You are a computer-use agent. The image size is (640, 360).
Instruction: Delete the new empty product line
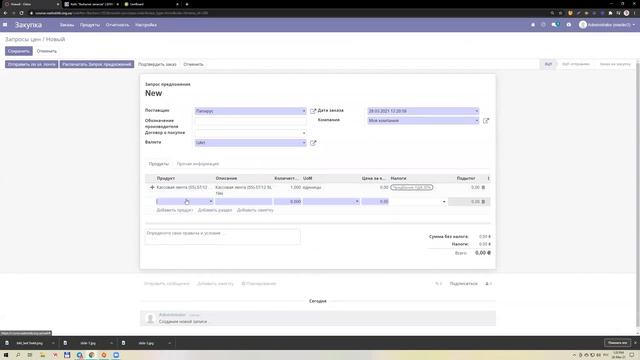(483, 202)
